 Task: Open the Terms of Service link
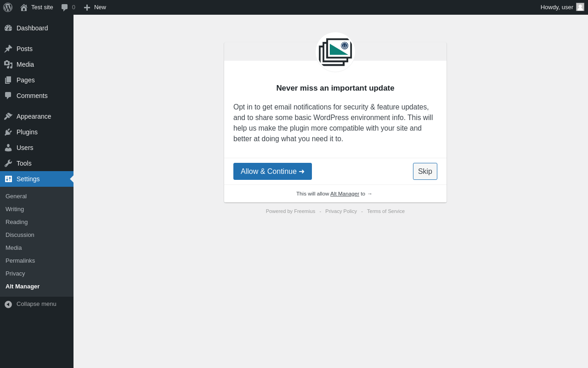[386, 211]
